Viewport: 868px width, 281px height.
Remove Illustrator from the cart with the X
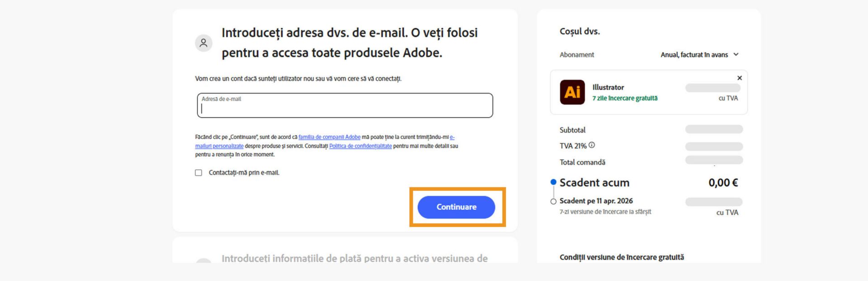(x=739, y=77)
